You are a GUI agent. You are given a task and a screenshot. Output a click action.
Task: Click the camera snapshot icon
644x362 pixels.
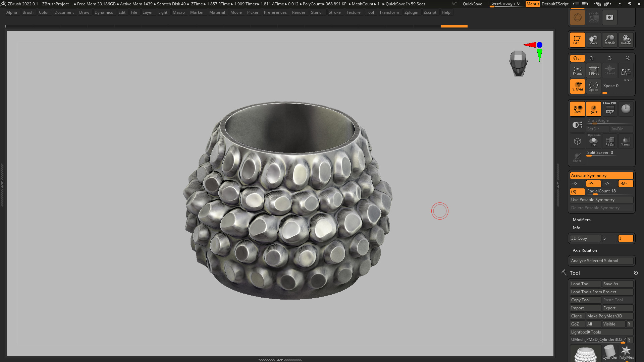tap(609, 17)
